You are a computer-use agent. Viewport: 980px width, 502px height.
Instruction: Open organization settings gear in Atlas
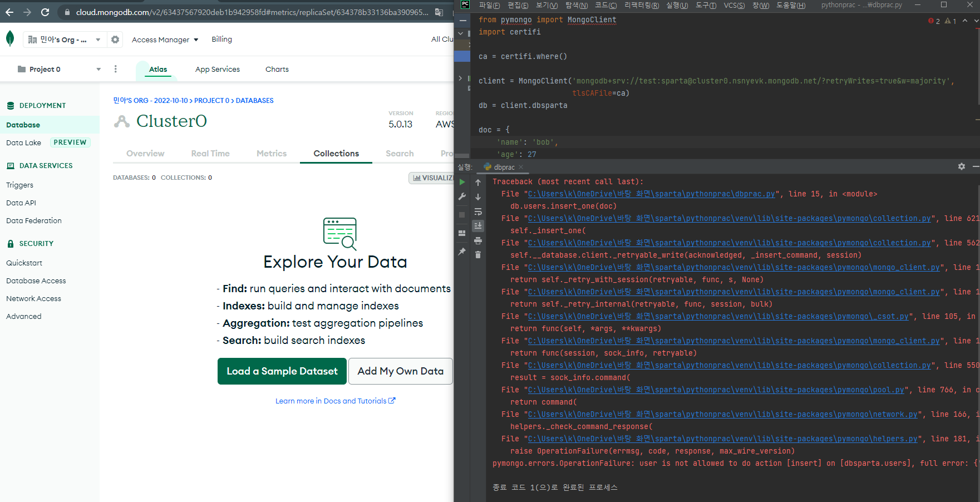point(115,40)
